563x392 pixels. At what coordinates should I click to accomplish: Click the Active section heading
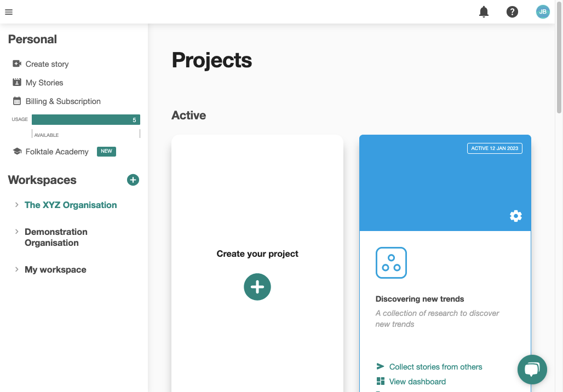pyautogui.click(x=188, y=115)
